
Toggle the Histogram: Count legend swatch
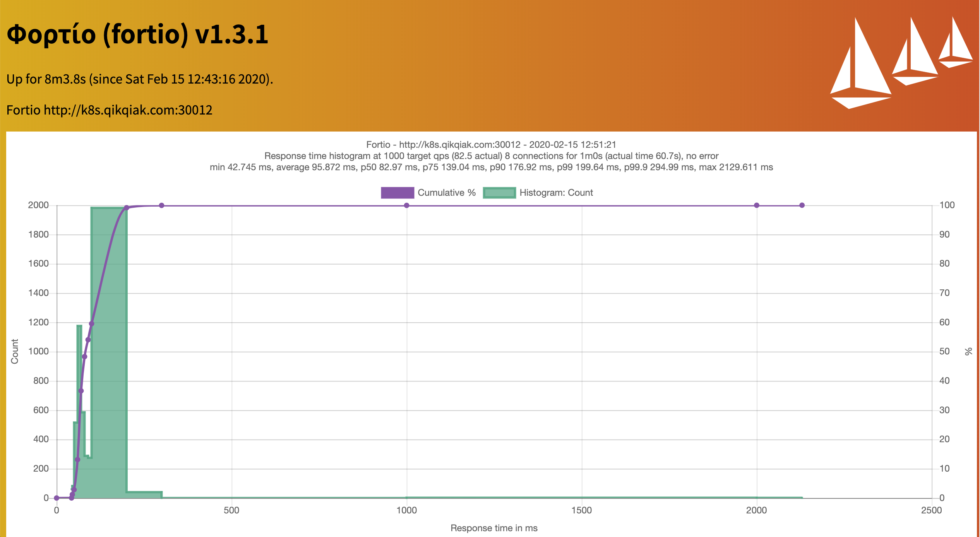499,193
